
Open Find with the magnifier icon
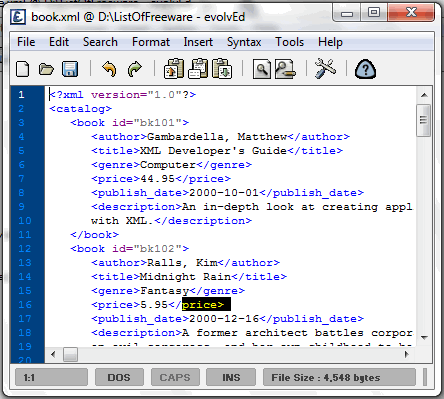(262, 69)
